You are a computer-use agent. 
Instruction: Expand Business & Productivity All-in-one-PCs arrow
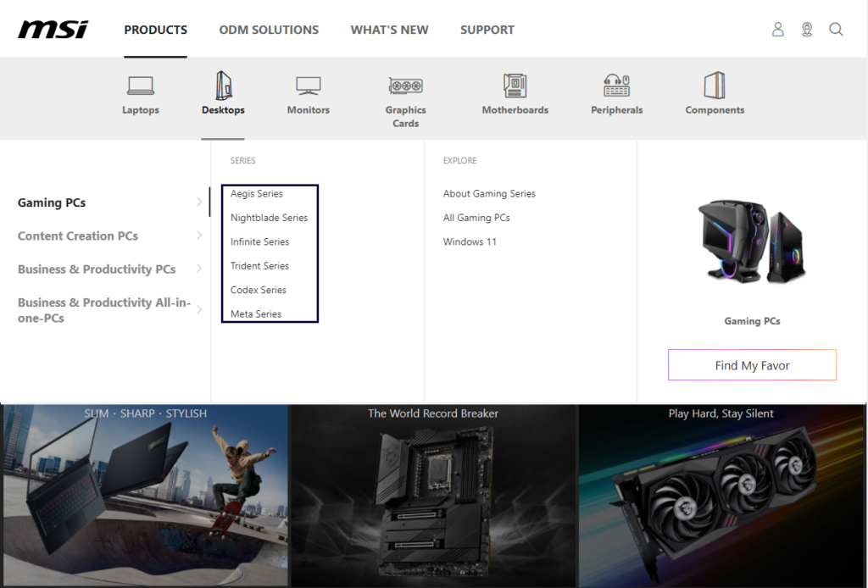pos(199,309)
